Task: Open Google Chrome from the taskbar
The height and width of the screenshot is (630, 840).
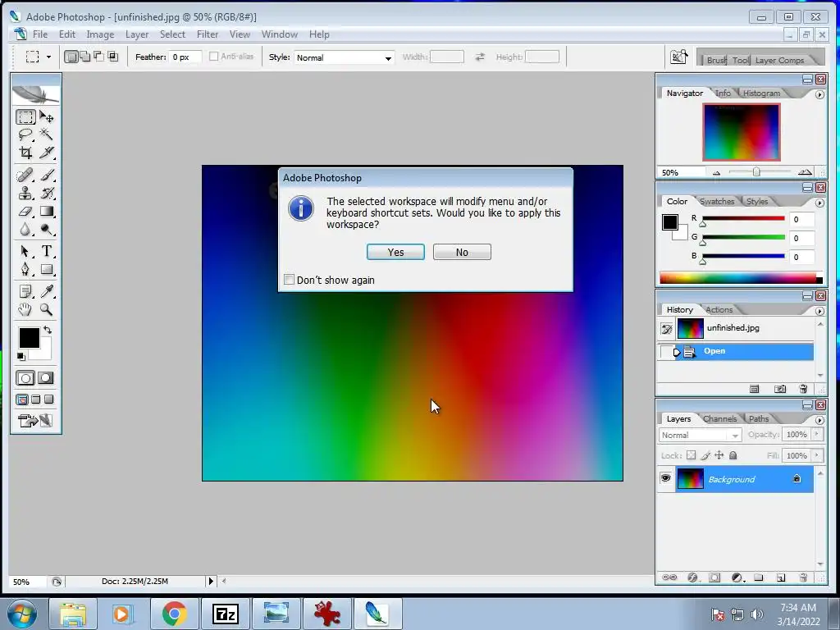Action: (x=174, y=614)
